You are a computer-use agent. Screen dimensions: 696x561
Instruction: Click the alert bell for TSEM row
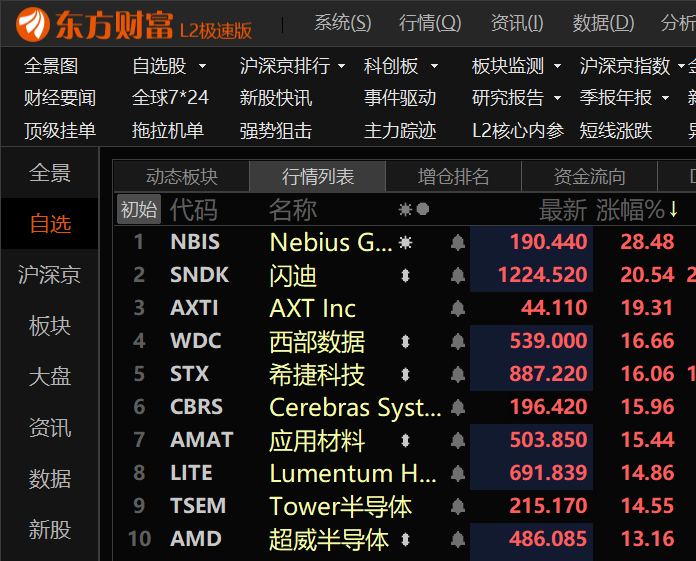[458, 506]
